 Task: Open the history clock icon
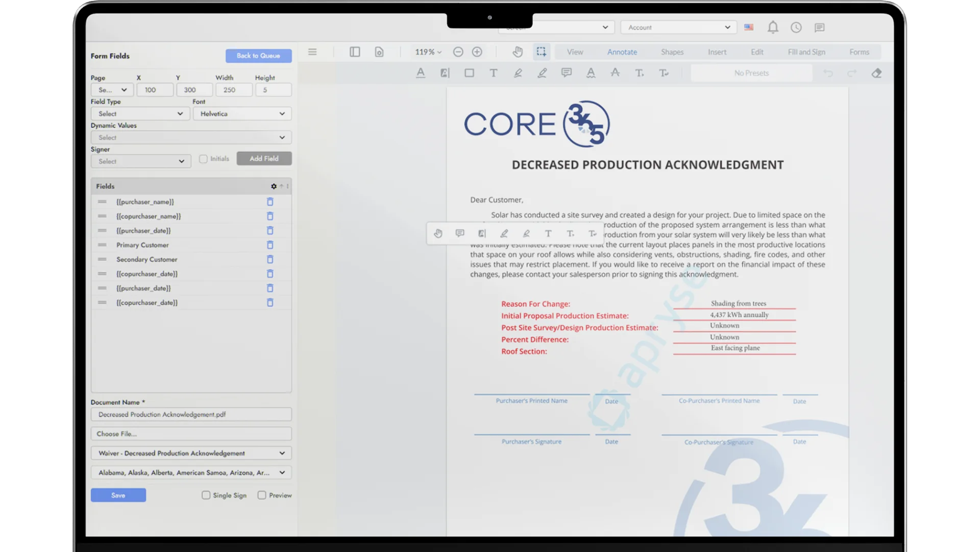click(796, 28)
